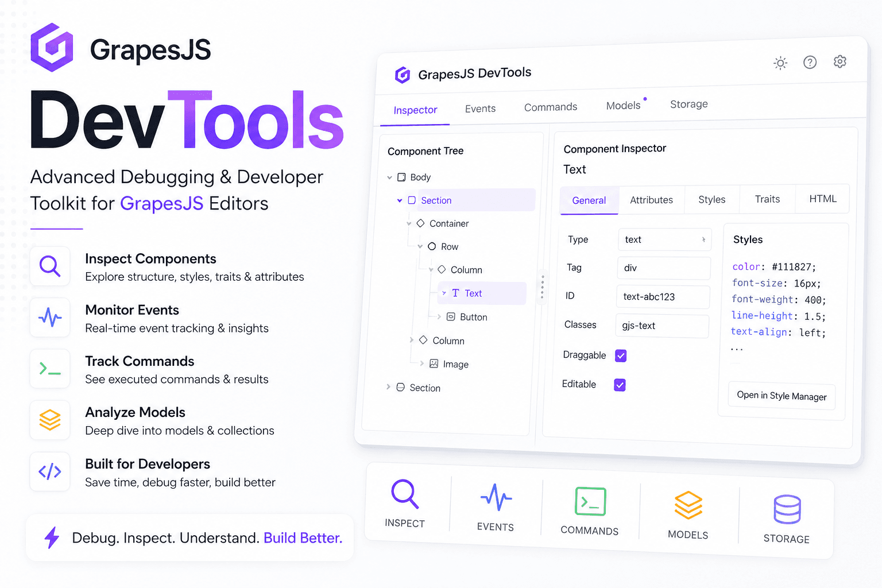Click the Monitor Events pulse icon
This screenshot has height=588, width=882.
50,318
